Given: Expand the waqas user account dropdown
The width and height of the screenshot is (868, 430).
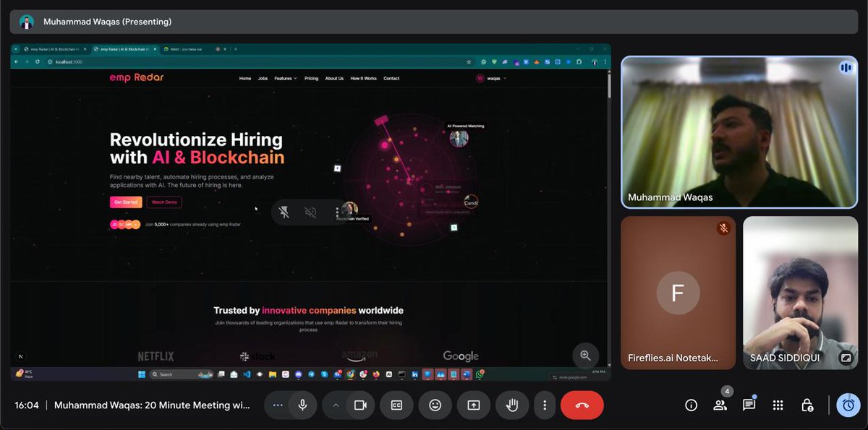Looking at the screenshot, I should tap(491, 78).
